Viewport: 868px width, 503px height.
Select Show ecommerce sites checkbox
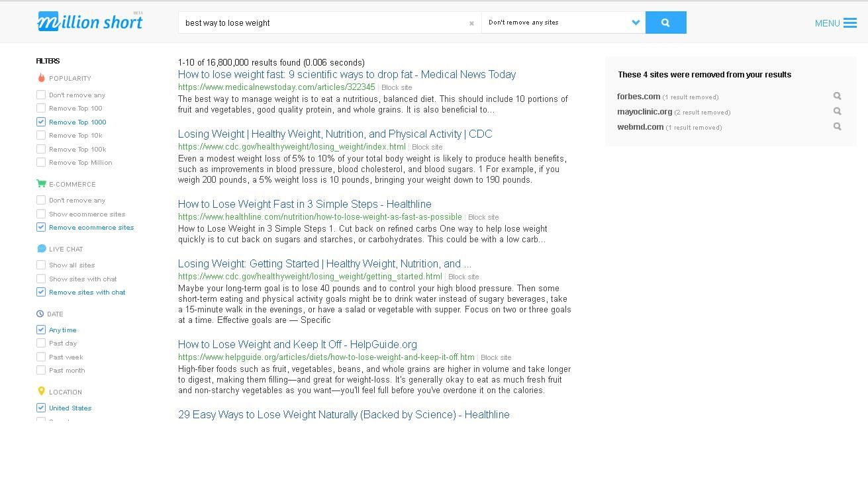[41, 214]
